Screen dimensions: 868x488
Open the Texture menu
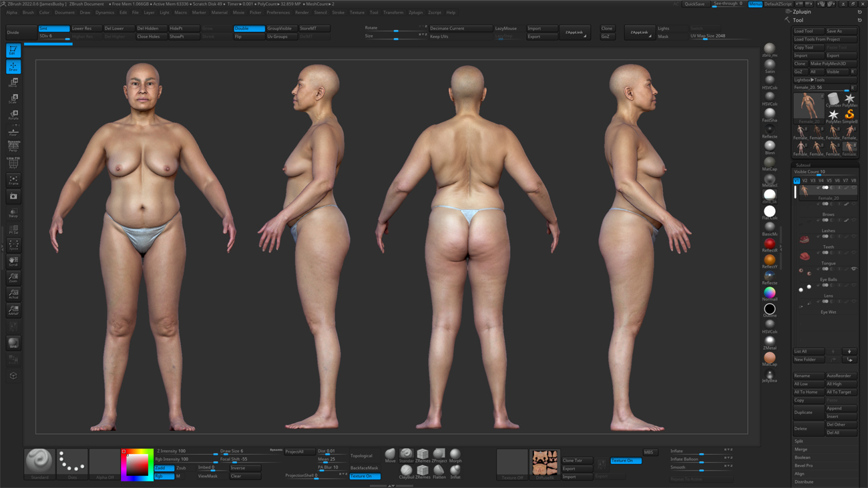pyautogui.click(x=357, y=13)
